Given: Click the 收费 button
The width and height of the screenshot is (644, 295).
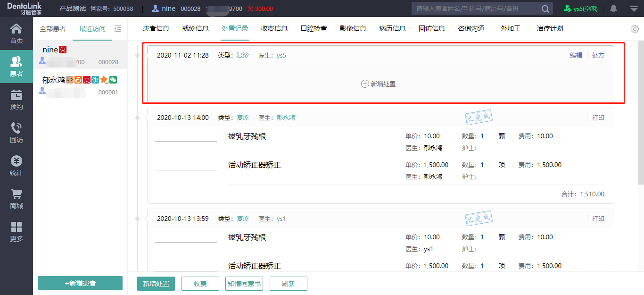Looking at the screenshot, I should 200,284.
